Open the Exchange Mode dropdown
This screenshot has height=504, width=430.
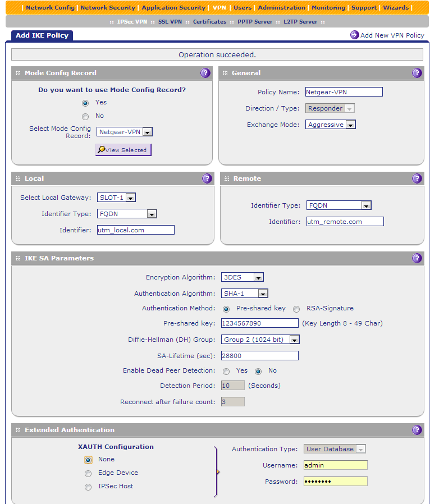pos(331,125)
